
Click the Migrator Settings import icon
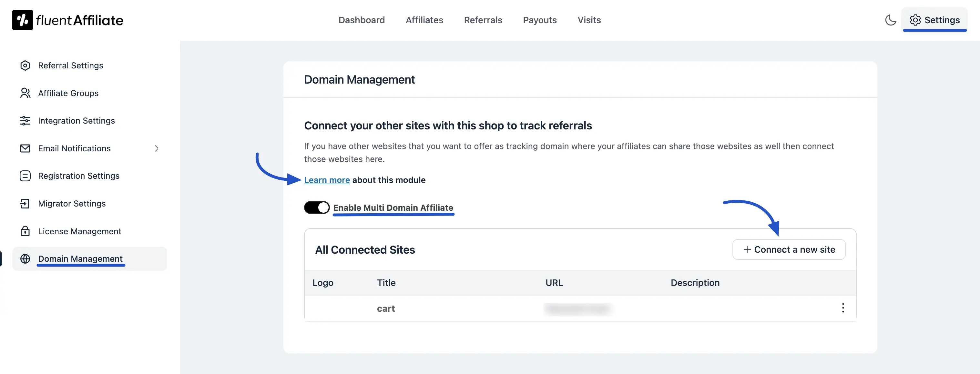point(25,204)
